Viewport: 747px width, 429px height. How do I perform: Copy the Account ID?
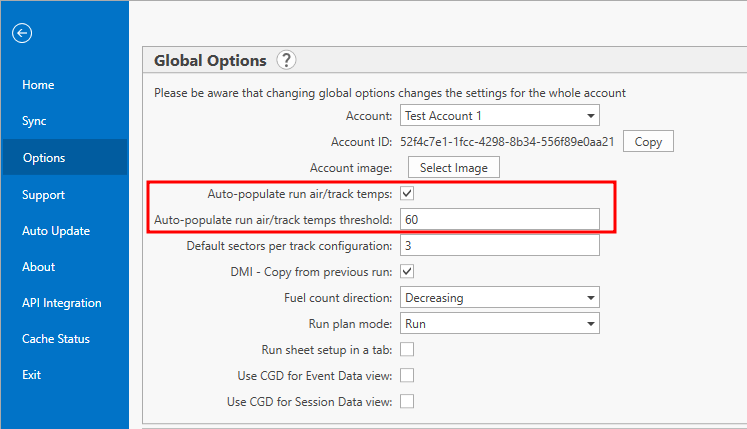[648, 142]
